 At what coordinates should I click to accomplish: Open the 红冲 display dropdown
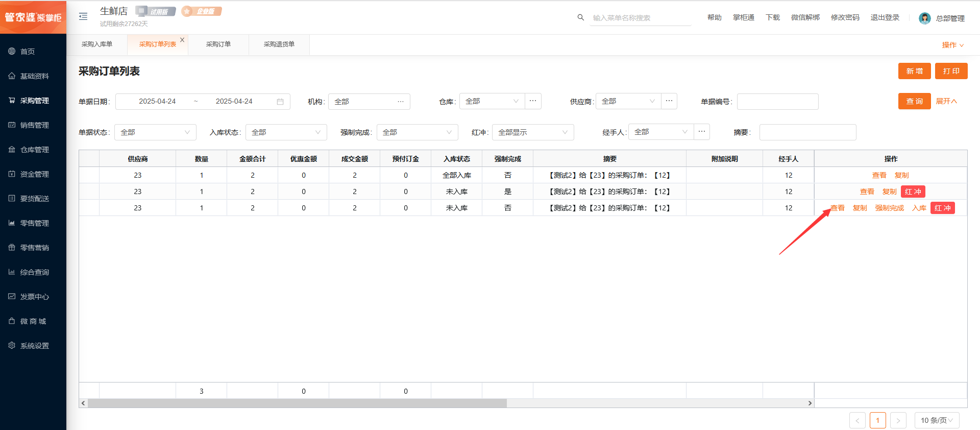532,132
